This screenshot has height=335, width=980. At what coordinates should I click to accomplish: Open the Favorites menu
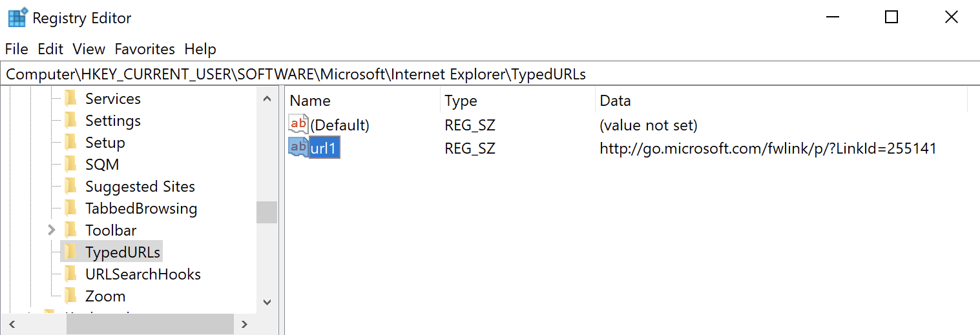(x=145, y=49)
